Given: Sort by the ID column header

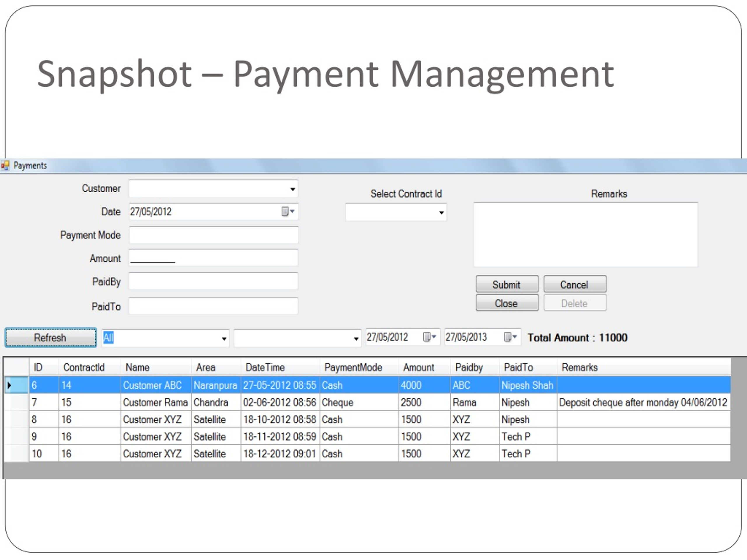Looking at the screenshot, I should pos(44,367).
